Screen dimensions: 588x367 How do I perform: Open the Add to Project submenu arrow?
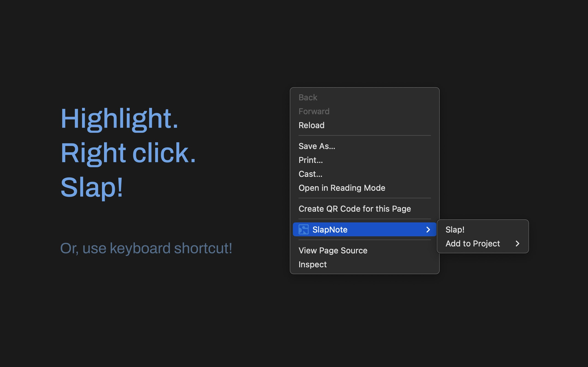pyautogui.click(x=518, y=243)
